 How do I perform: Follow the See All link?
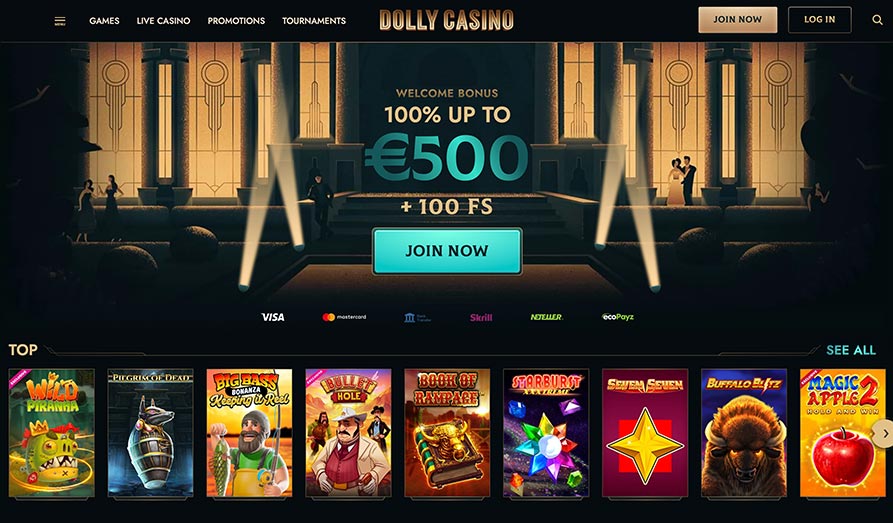(x=851, y=350)
